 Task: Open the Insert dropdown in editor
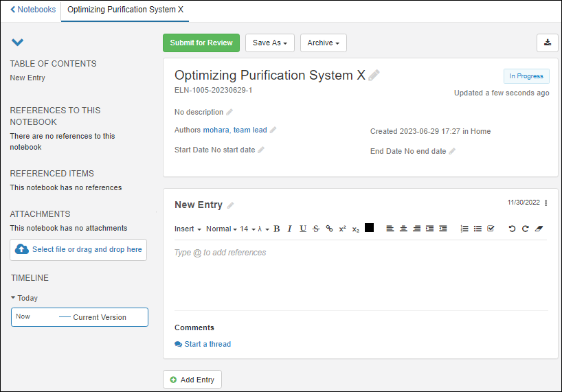pyautogui.click(x=188, y=229)
